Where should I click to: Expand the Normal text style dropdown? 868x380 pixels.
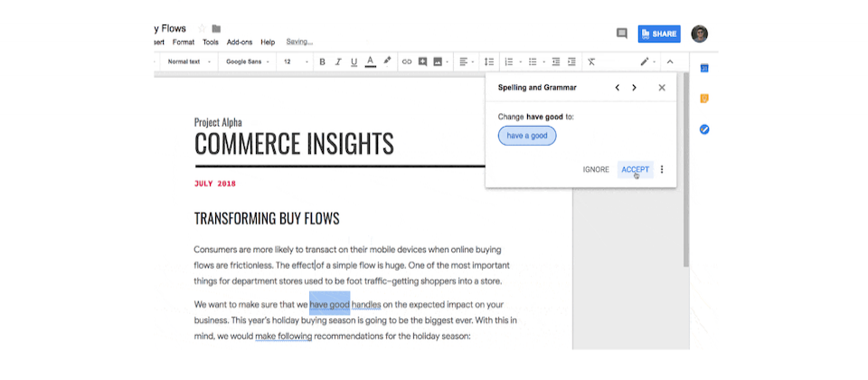pos(189,62)
